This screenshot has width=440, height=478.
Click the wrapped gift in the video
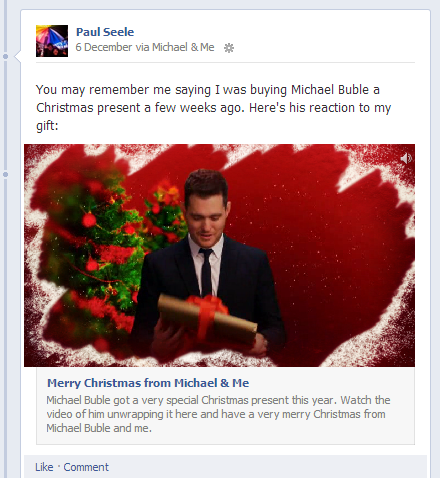tap(207, 318)
